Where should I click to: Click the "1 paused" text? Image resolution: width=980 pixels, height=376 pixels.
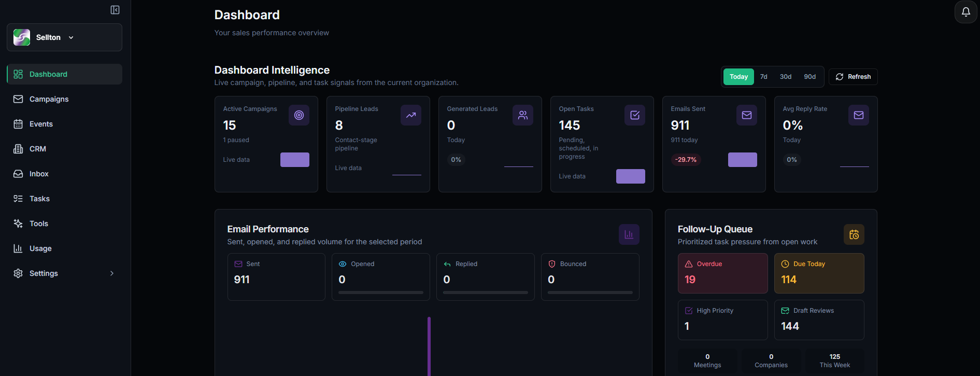pyautogui.click(x=236, y=140)
